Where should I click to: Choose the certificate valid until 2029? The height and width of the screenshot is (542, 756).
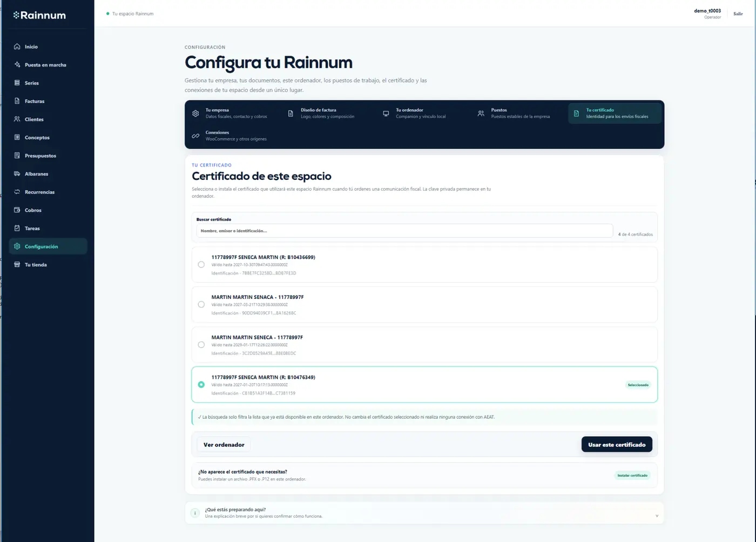pos(201,345)
